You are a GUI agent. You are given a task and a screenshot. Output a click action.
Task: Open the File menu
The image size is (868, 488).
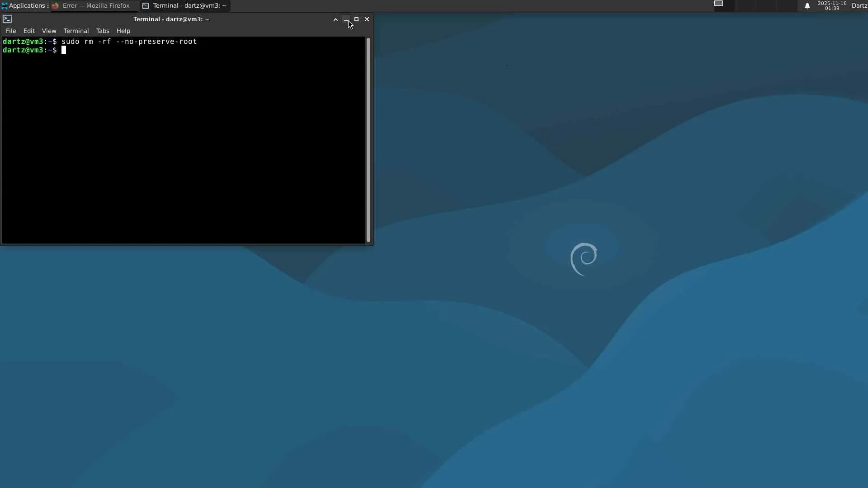(11, 31)
